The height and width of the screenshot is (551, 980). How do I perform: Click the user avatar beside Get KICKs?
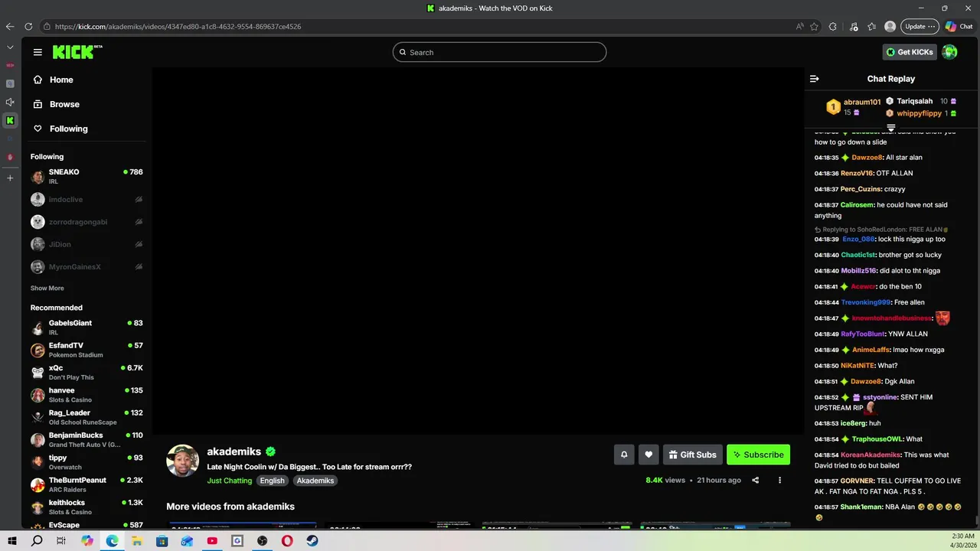click(949, 52)
